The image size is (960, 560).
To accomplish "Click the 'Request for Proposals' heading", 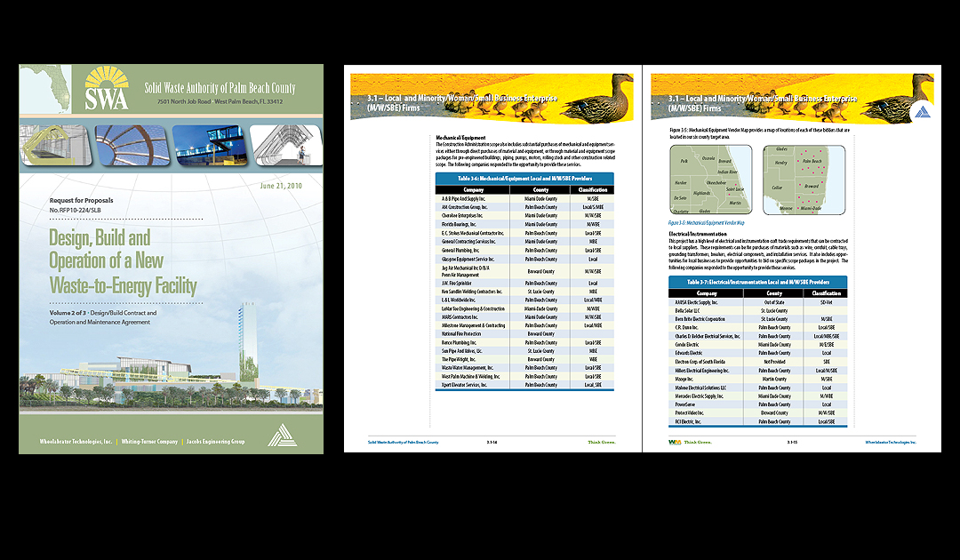I will (x=82, y=200).
